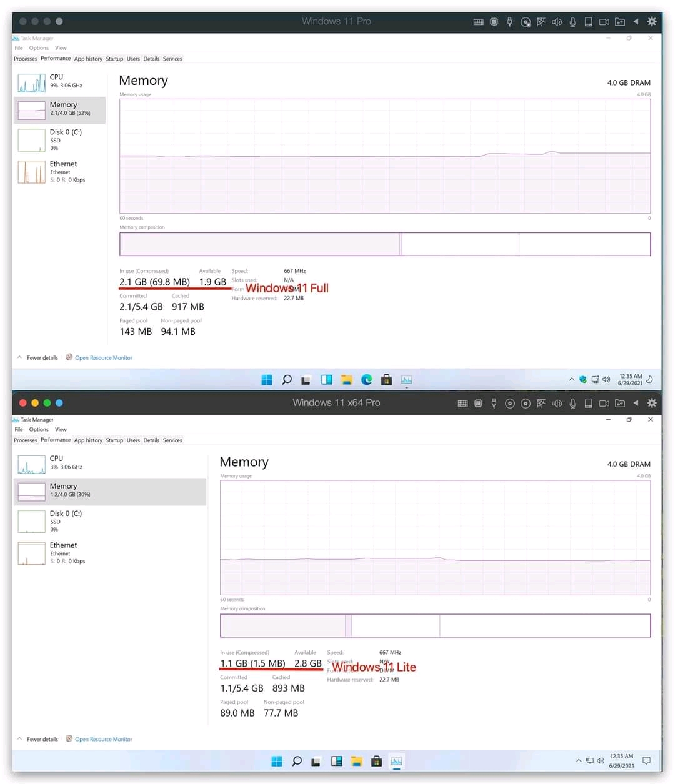This screenshot has width=675, height=784.
Task: Open File menu in Windows 11 Pro Task Manager
Action: pos(19,48)
